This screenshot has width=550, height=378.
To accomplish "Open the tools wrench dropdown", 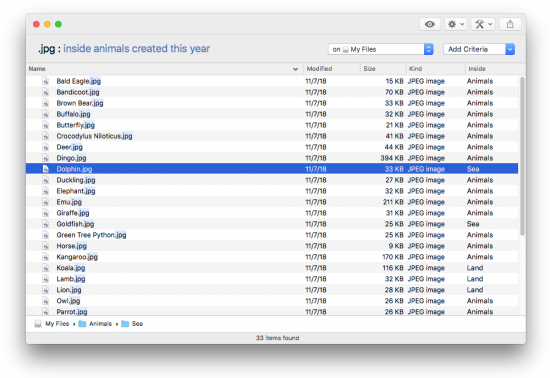I will coord(483,24).
